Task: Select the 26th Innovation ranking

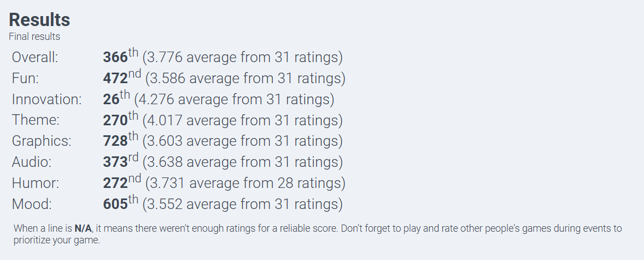Action: 117,98
